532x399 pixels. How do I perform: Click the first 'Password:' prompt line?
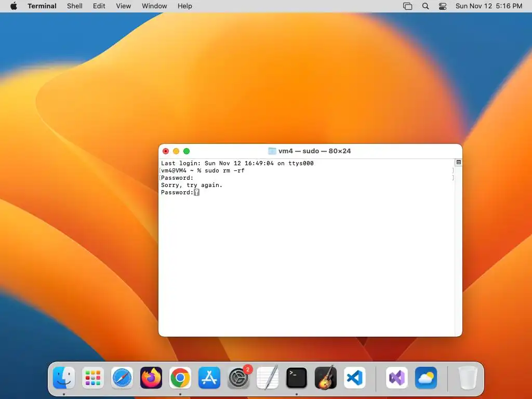tap(177, 178)
